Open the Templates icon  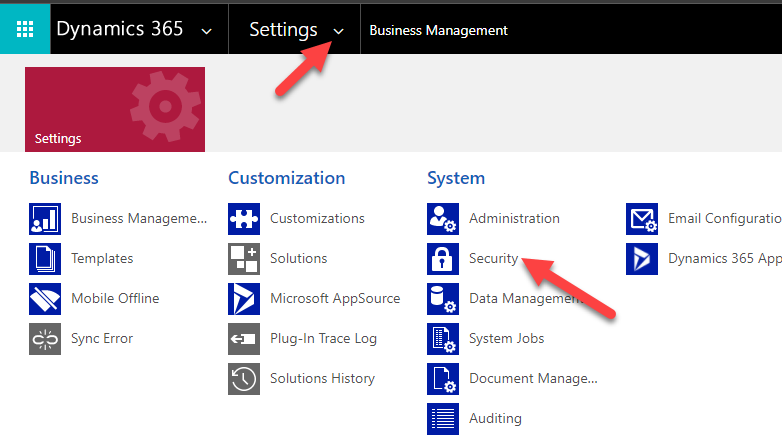(45, 259)
